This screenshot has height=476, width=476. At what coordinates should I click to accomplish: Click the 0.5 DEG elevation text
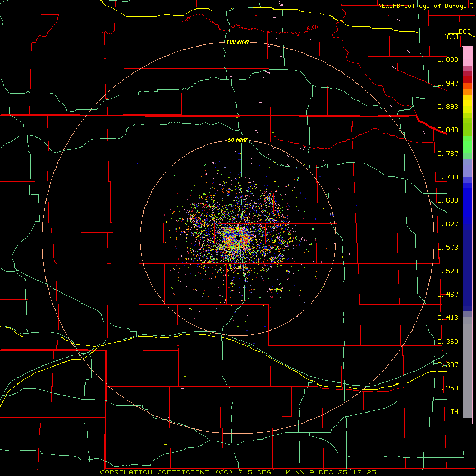click(x=256, y=472)
